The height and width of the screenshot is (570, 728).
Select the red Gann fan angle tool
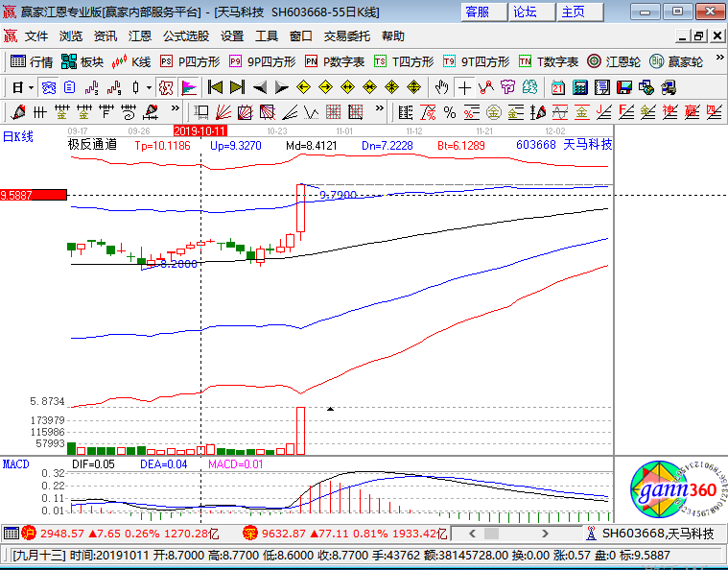pyautogui.click(x=223, y=112)
